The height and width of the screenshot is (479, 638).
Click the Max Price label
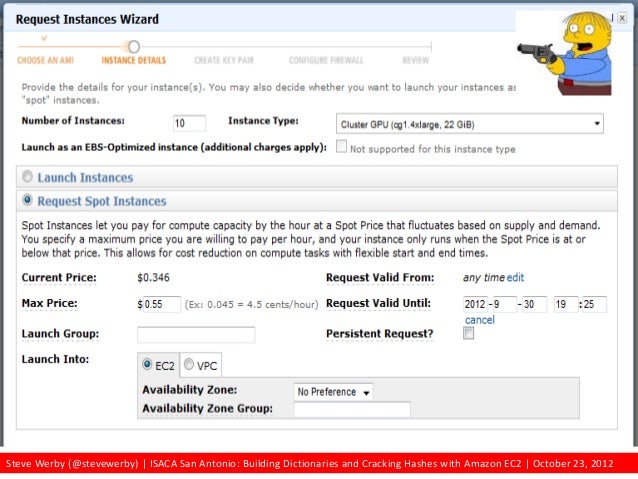tap(49, 304)
